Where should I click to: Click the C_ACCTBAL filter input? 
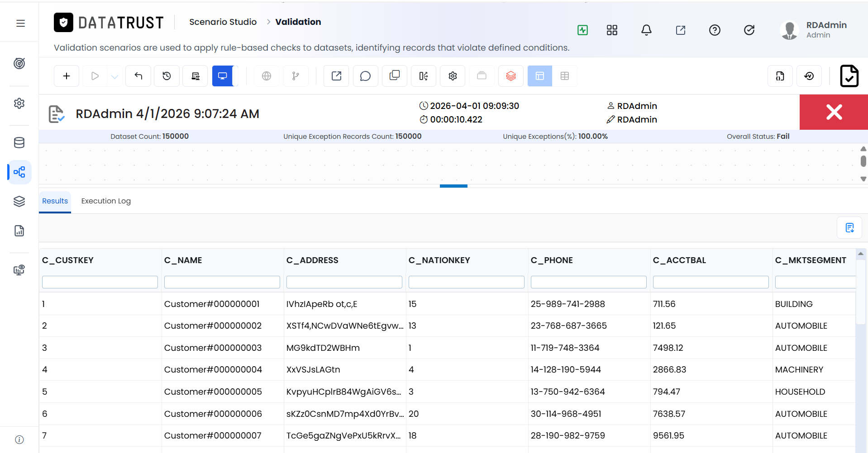tap(711, 282)
